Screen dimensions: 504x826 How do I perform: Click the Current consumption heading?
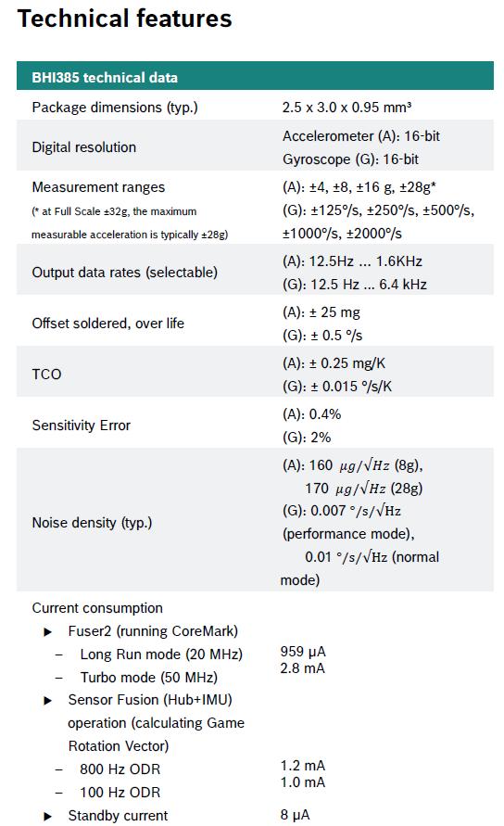97,608
